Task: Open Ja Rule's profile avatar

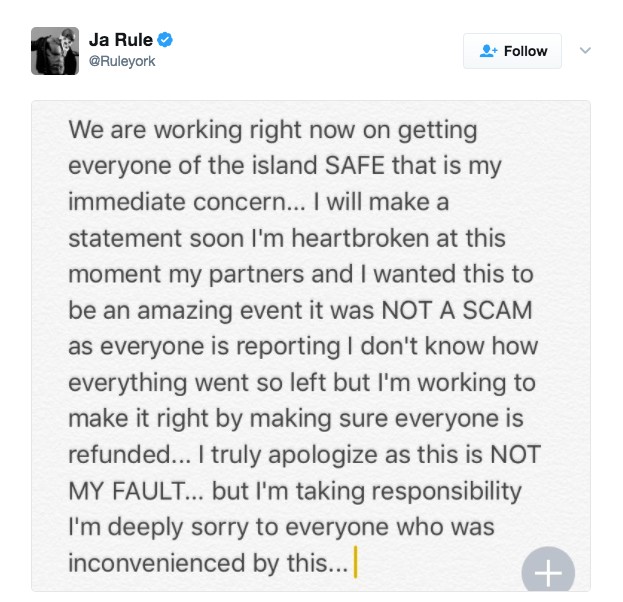Action: (55, 51)
